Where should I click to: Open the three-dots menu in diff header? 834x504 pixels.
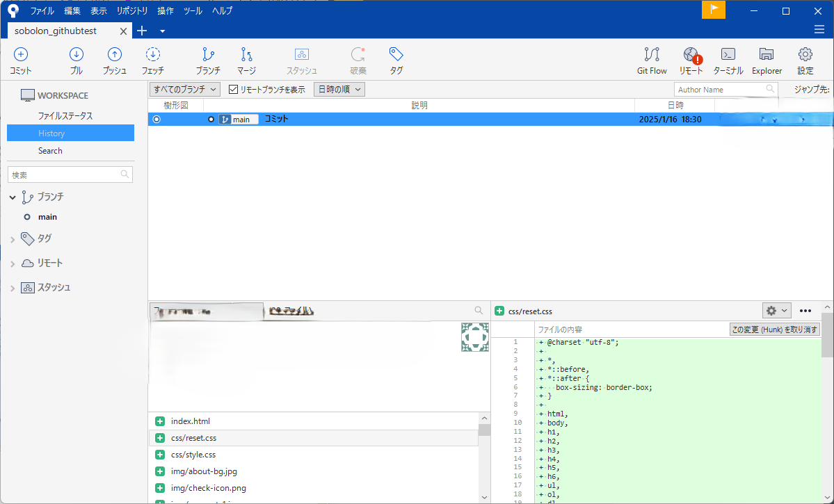pos(805,311)
